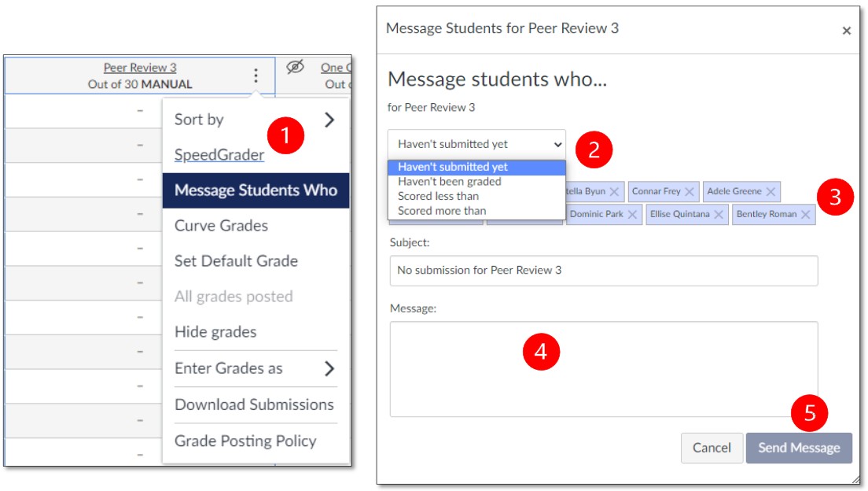Remove Dominic Park from recipients
The width and height of the screenshot is (868, 491).
click(632, 215)
